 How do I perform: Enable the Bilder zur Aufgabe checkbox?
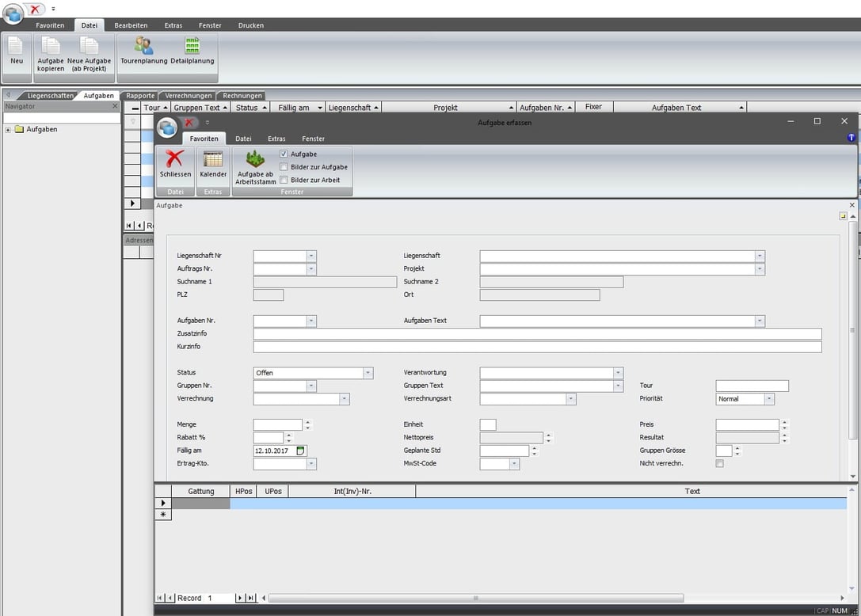coord(284,167)
